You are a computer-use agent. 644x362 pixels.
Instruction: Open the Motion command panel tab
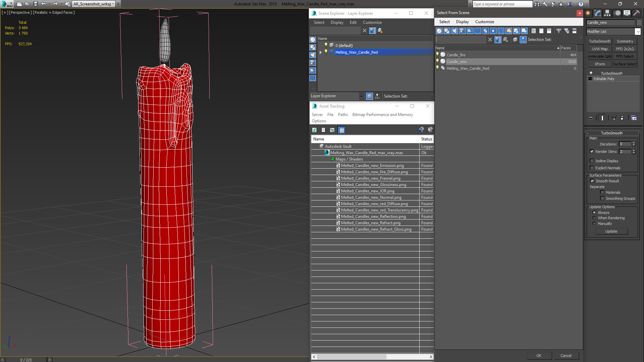click(x=618, y=13)
